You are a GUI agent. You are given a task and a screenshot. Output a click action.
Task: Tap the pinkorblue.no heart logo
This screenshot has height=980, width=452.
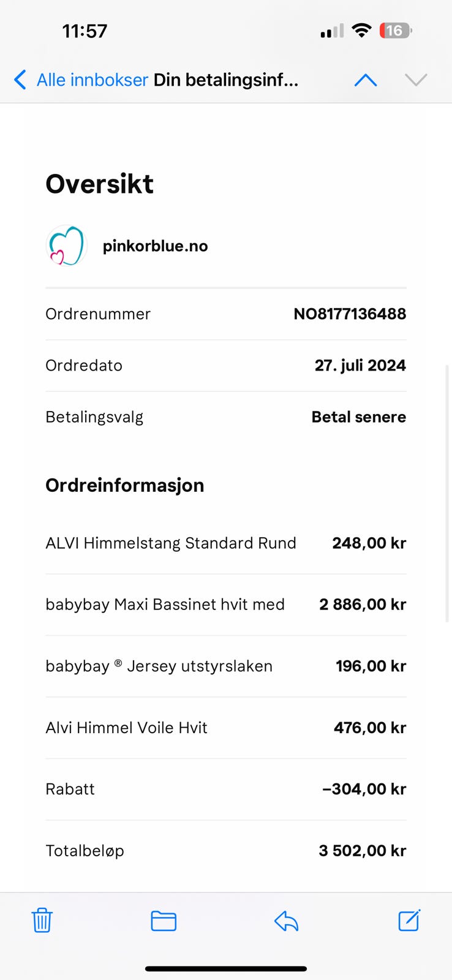pos(66,246)
